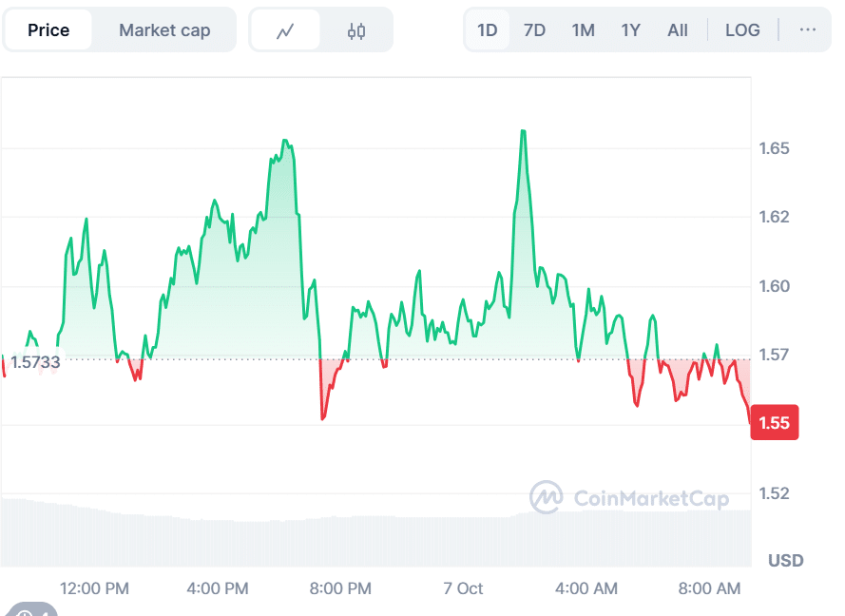This screenshot has height=616, width=845.
Task: Display All time price data
Action: [678, 29]
